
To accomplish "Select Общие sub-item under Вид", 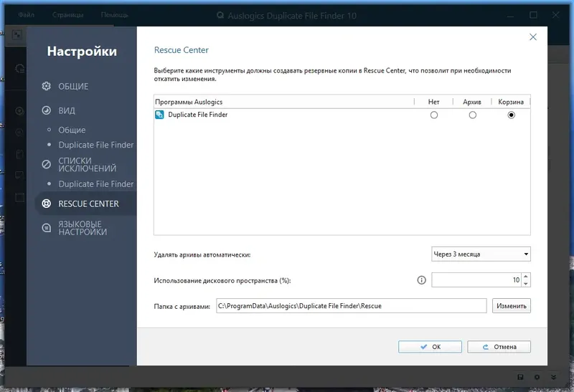I will [x=72, y=130].
